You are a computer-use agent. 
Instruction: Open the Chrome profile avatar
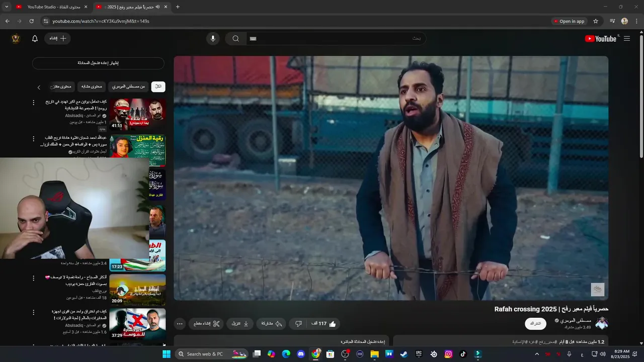tap(624, 21)
